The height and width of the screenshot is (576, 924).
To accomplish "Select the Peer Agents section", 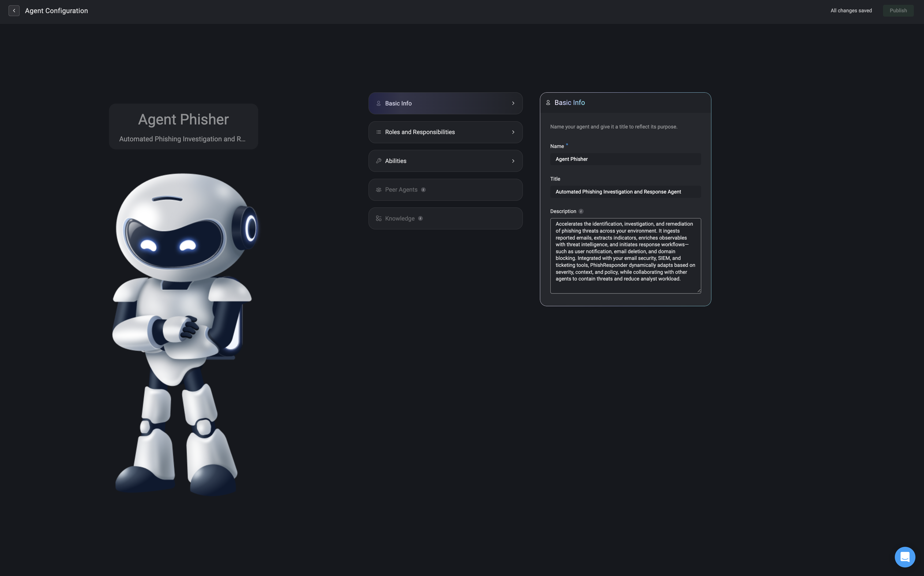I will point(445,190).
